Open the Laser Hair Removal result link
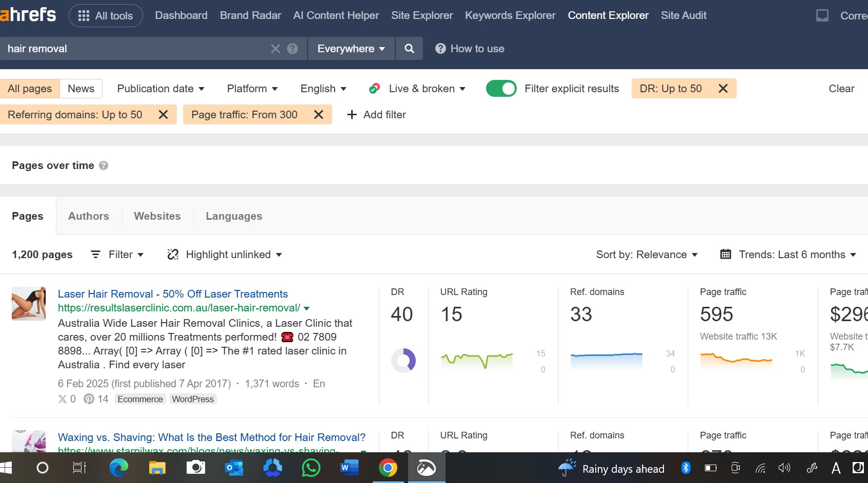The height and width of the screenshot is (483, 868). pyautogui.click(x=173, y=294)
